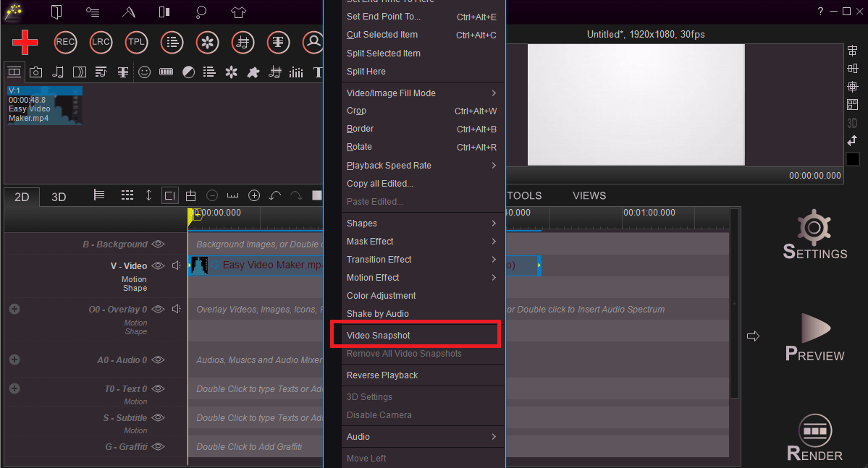Choose Video Snapshot from context menu

[422, 335]
